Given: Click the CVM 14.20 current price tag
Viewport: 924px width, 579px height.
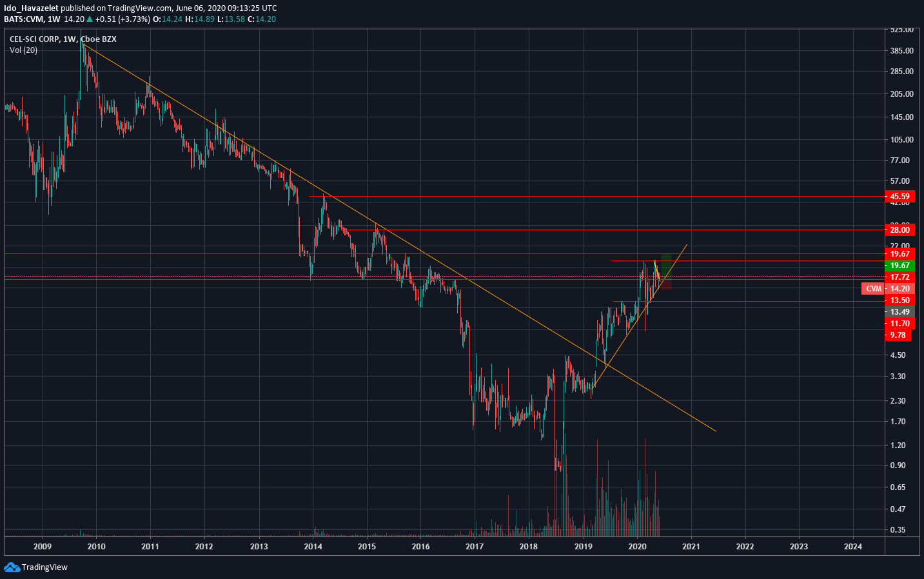Looking at the screenshot, I should click(x=888, y=289).
